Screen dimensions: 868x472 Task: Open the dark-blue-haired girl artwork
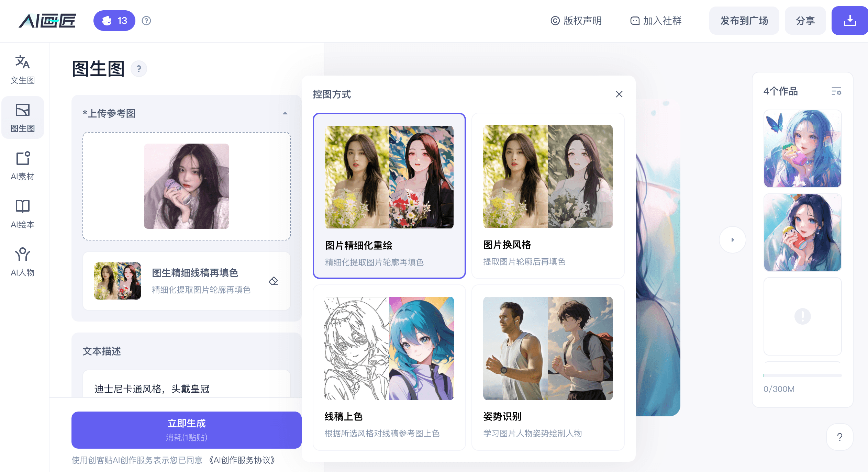tap(803, 233)
